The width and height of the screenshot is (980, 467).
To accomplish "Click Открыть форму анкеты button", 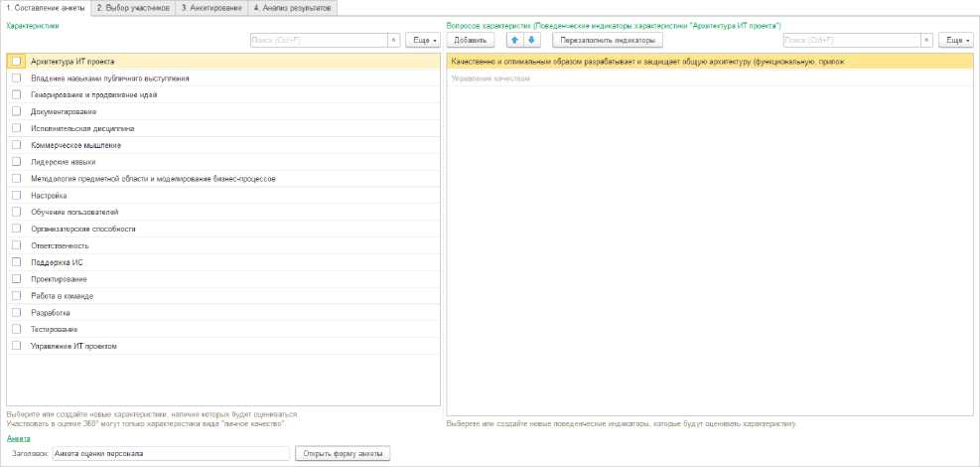I will [343, 453].
